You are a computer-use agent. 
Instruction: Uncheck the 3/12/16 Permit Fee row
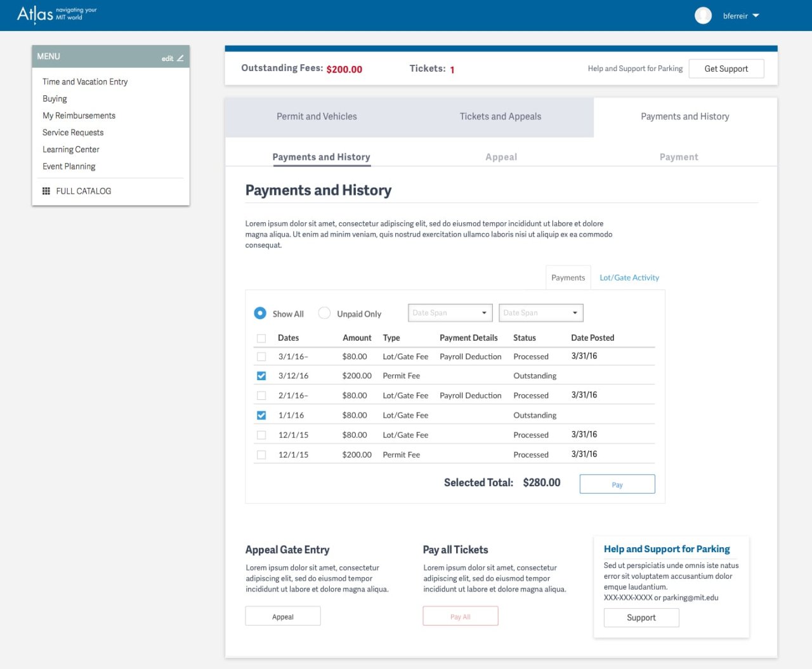[261, 376]
